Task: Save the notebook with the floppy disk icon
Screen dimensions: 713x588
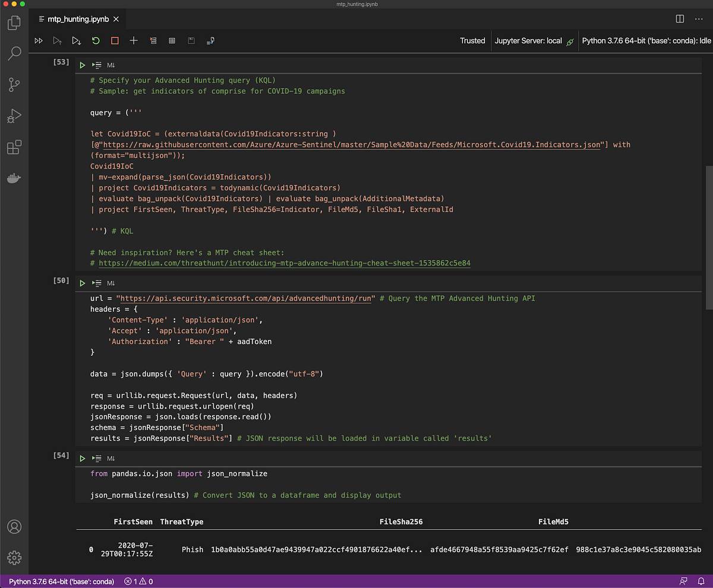Action: coord(191,40)
